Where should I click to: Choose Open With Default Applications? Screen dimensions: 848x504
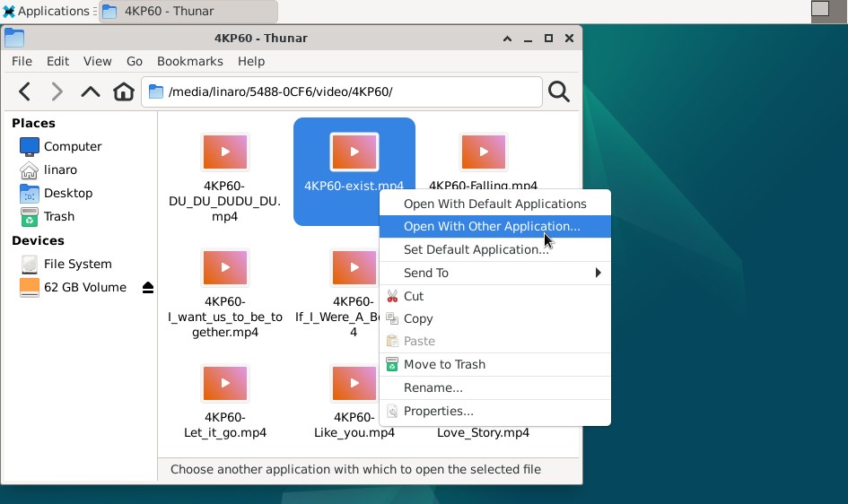494,204
